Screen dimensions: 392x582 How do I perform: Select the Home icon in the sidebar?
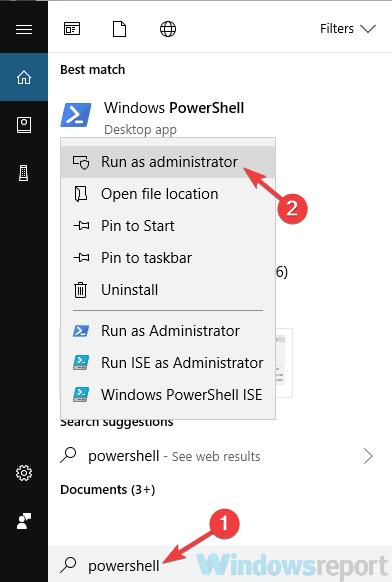[24, 77]
